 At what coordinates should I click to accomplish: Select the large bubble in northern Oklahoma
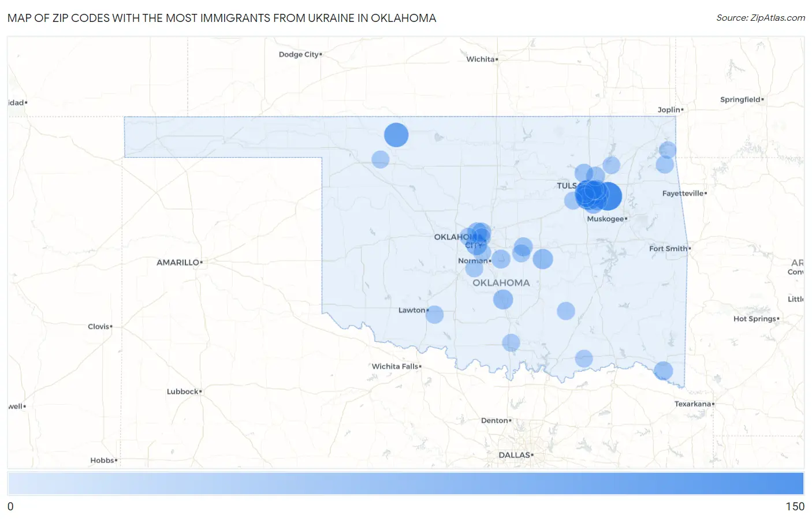[396, 135]
